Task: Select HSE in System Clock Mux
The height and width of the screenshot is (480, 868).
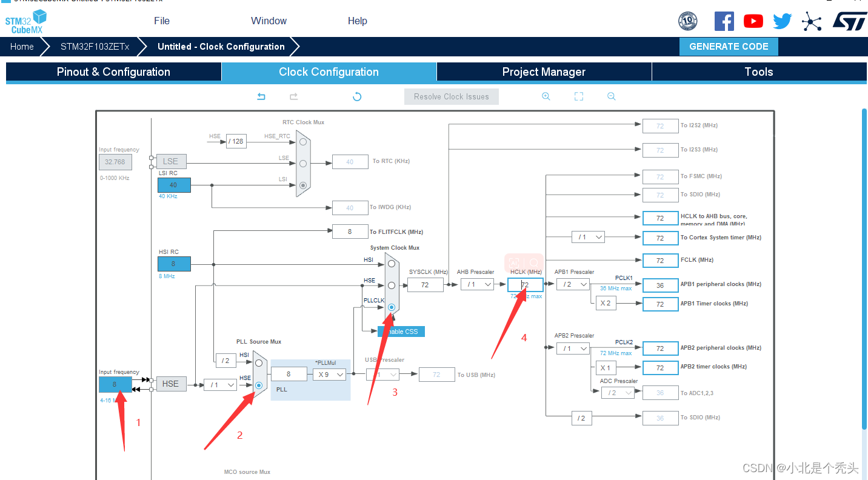Action: [392, 285]
